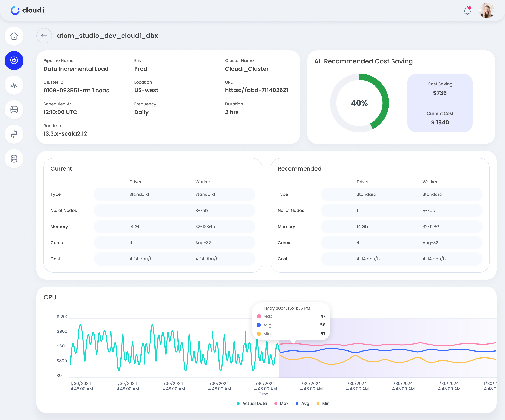
Task: Go back using the arrow button
Action: tap(44, 36)
